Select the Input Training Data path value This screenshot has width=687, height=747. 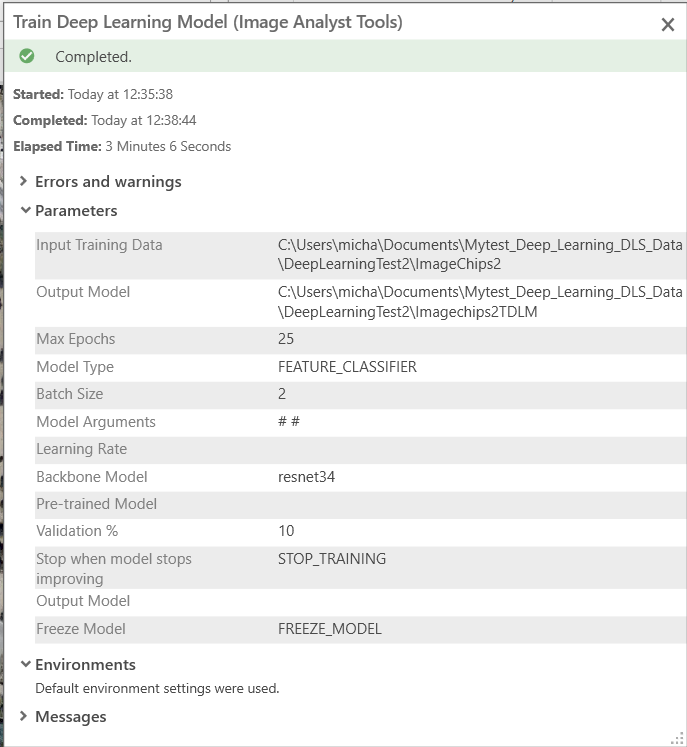click(x=480, y=254)
